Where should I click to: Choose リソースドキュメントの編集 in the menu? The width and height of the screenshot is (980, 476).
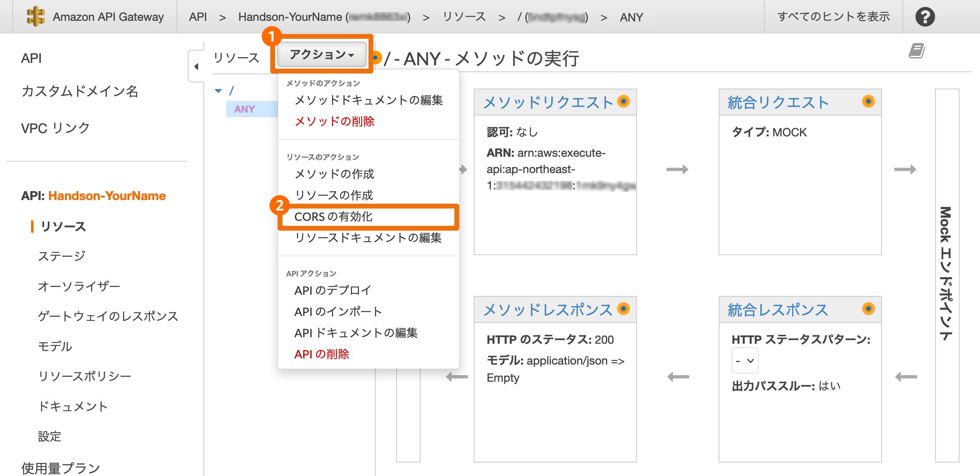tap(368, 238)
